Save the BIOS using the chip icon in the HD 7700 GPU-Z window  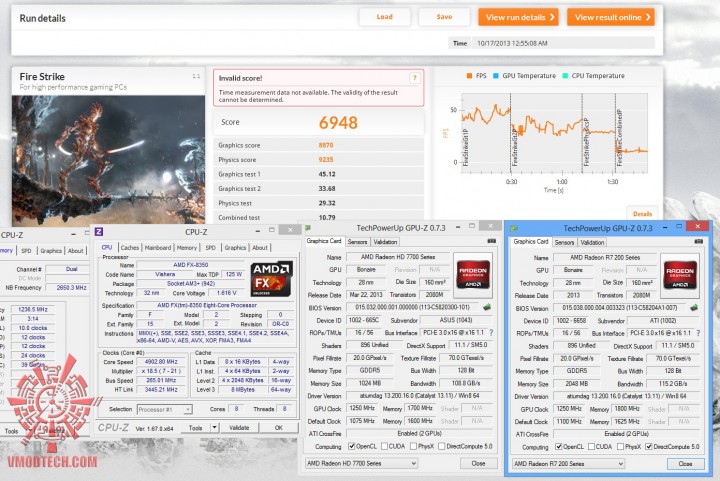[487, 307]
